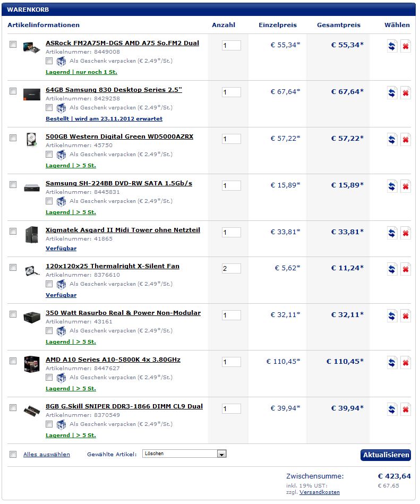Click the quantity field for Thermalright fan
Viewport: 420px width, 504px height.
pyautogui.click(x=231, y=268)
